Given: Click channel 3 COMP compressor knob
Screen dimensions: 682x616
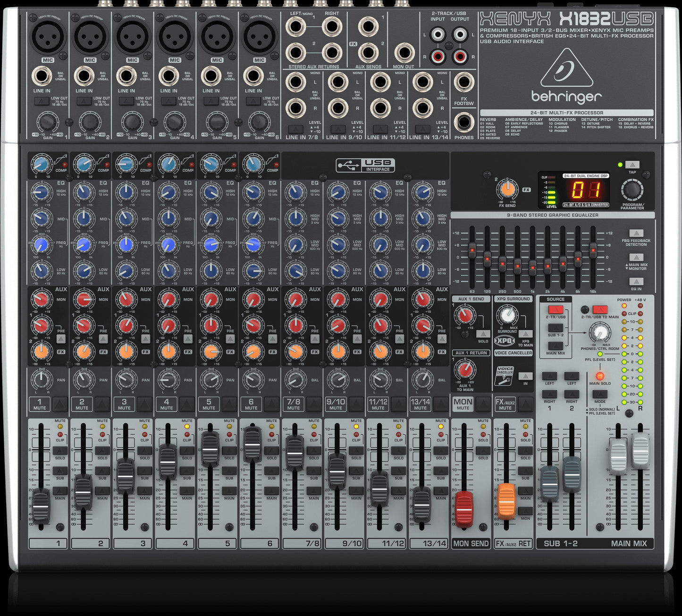Looking at the screenshot, I should pos(126,164).
